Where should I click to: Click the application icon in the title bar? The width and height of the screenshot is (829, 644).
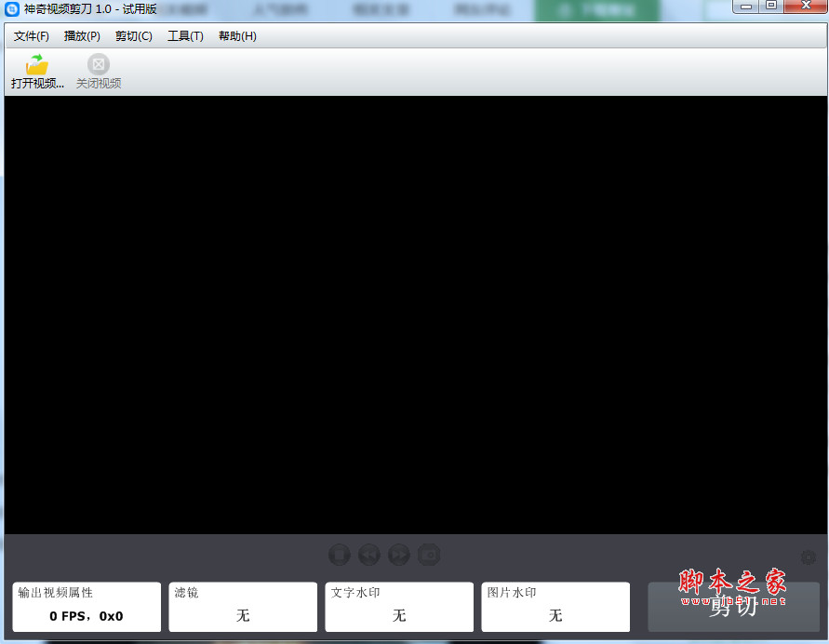point(12,7)
